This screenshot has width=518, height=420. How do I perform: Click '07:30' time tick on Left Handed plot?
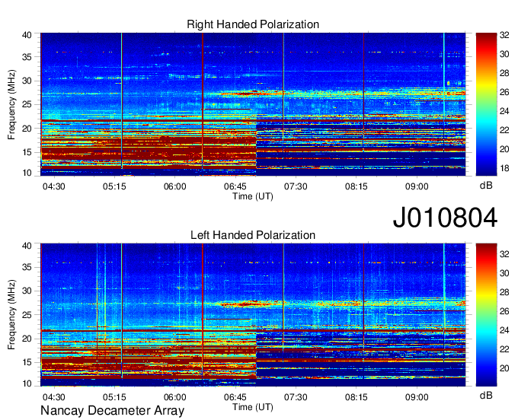click(x=296, y=397)
